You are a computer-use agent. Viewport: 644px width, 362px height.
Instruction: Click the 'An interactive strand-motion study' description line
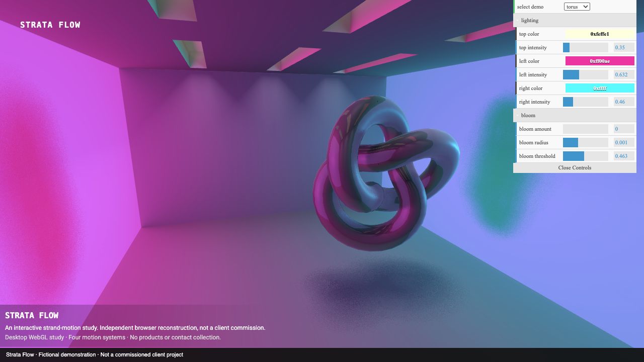pos(135,328)
